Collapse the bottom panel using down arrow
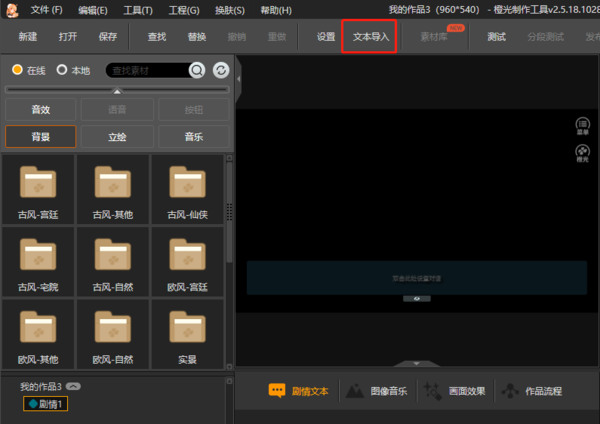Screen dimensions: 600x424 (416, 363)
